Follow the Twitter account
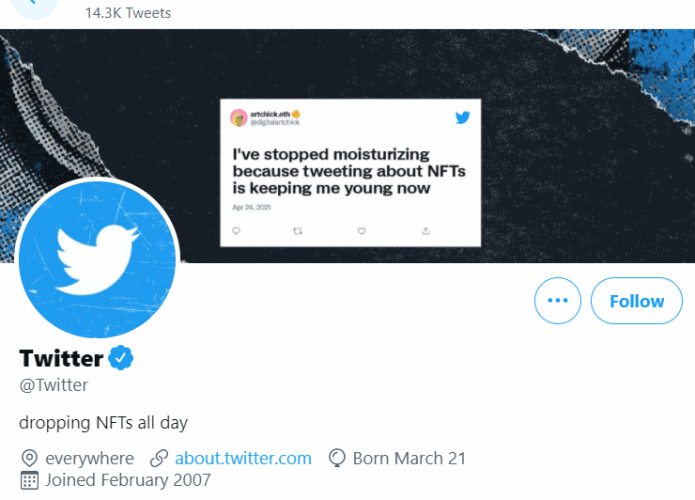Screen dimensions: 695x500 [636, 301]
